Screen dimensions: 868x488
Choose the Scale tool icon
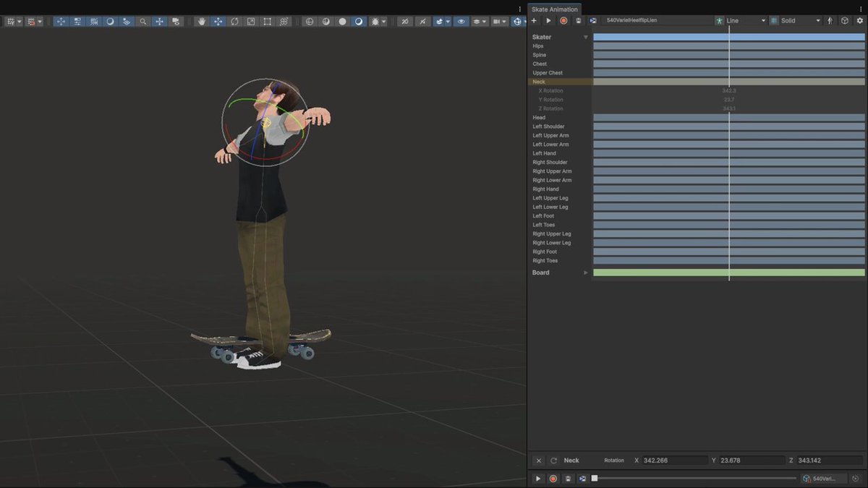pyautogui.click(x=251, y=22)
